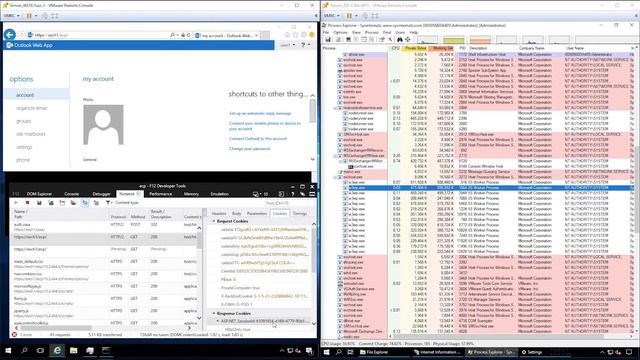Click the Save icon in Process Explorer toolbar
This screenshot has height=360, width=640.
click(x=327, y=39)
